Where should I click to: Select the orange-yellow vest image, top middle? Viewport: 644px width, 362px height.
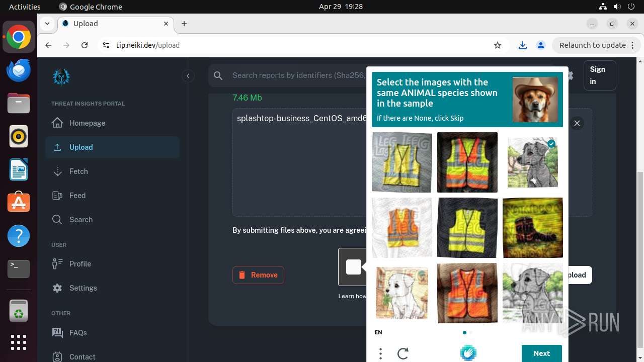point(467,162)
